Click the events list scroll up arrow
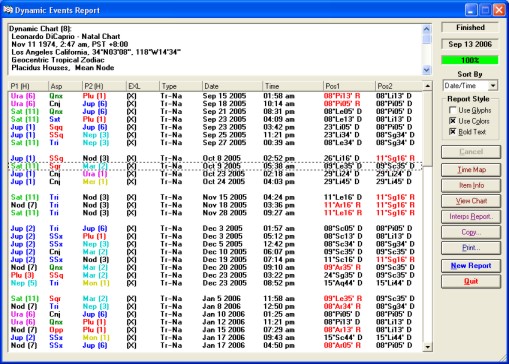Viewport: 509px width, 364px height. click(x=427, y=86)
